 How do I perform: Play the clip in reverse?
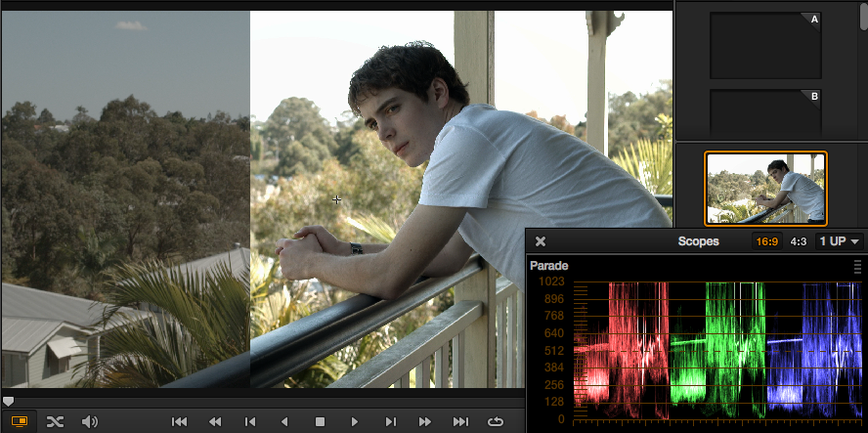tap(284, 421)
